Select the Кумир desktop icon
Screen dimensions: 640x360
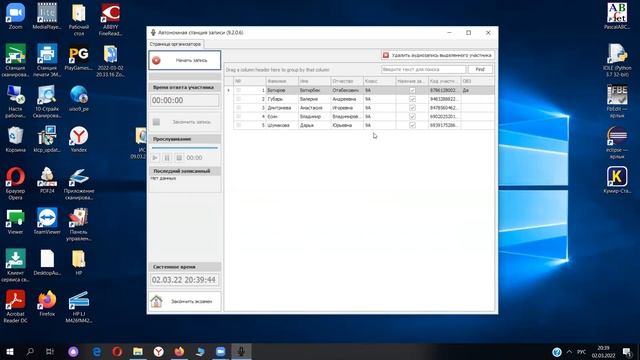(617, 180)
